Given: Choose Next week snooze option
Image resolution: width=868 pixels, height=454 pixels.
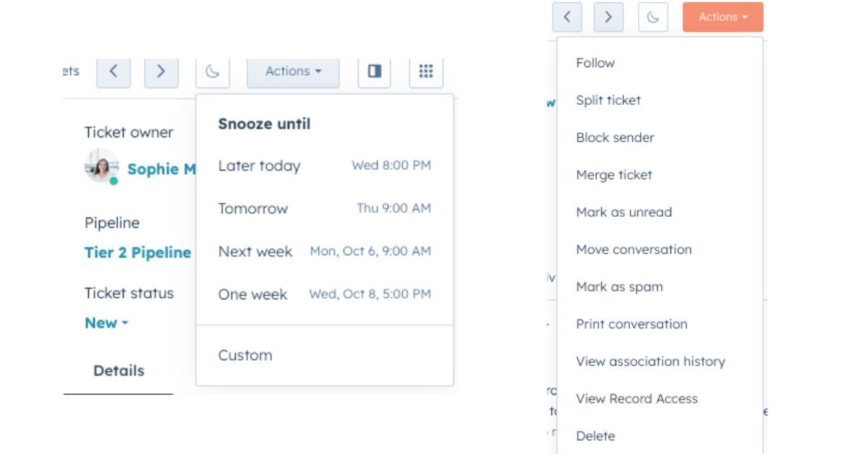Looking at the screenshot, I should point(324,252).
